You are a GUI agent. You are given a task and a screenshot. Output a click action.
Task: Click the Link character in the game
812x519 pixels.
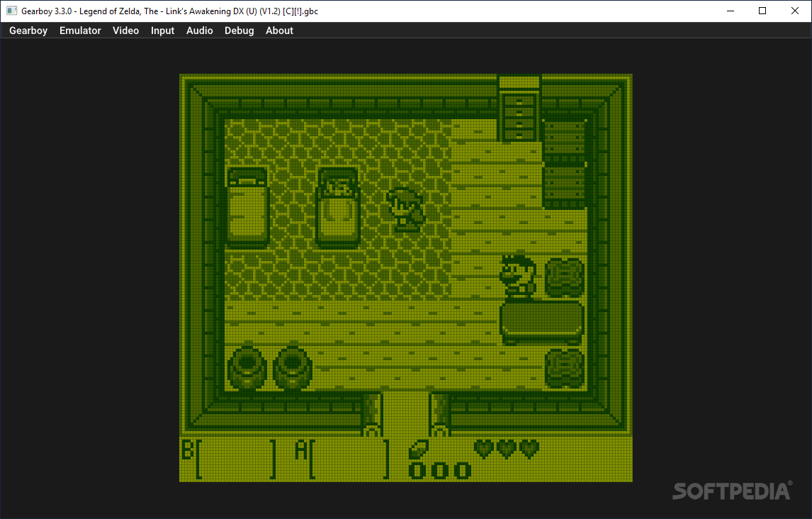click(x=405, y=210)
